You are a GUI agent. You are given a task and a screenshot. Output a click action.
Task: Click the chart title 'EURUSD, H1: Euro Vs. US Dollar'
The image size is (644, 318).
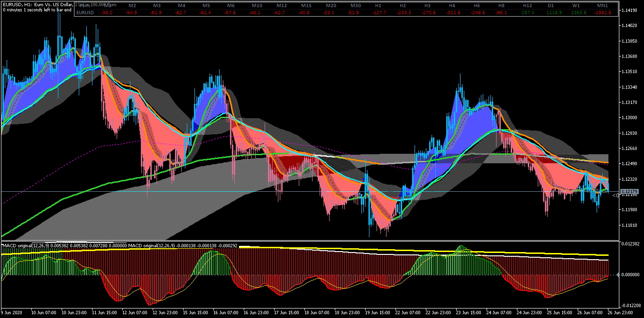(38, 4)
